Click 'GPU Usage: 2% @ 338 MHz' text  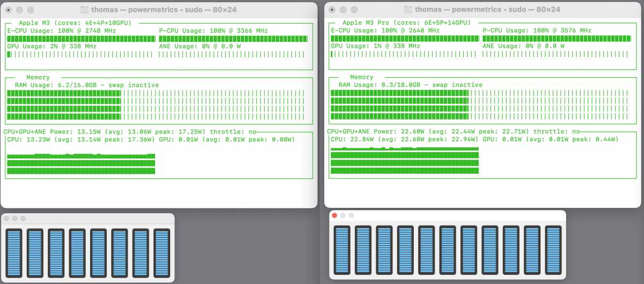pos(52,46)
